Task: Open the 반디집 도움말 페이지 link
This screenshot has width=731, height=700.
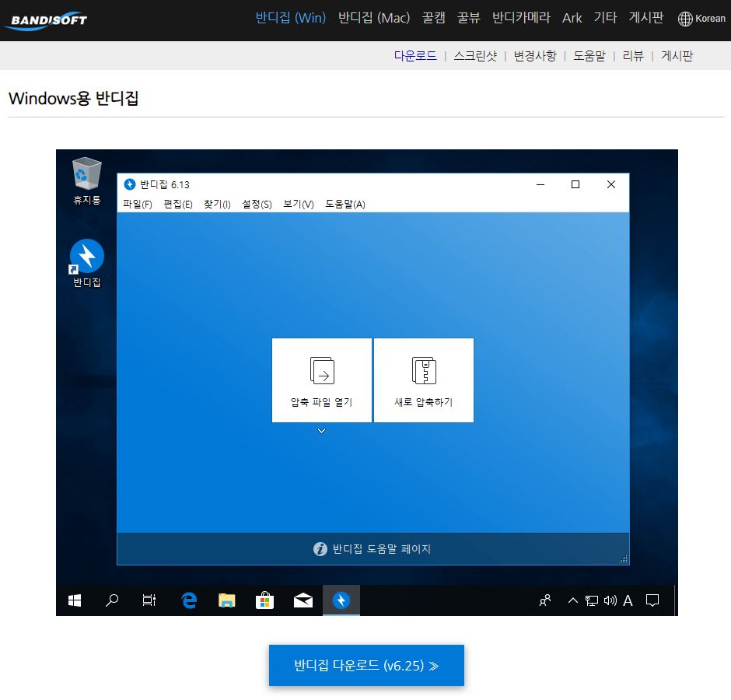Action: click(x=381, y=549)
